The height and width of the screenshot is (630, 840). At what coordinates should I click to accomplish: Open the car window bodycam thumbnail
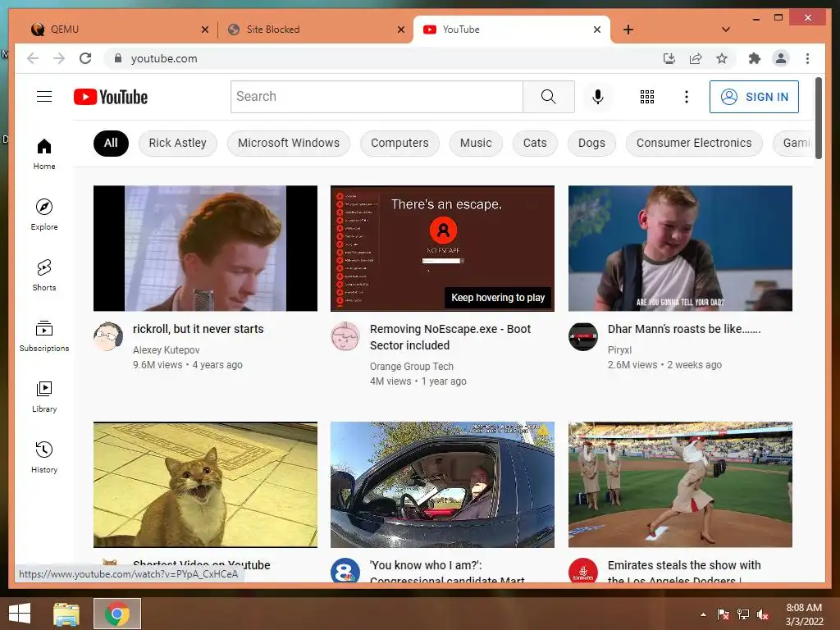[442, 484]
